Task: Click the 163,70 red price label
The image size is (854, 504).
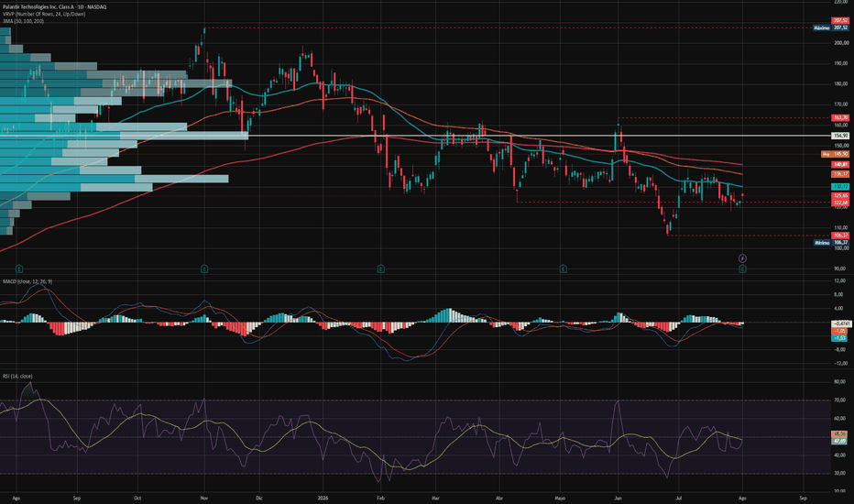Action: [840, 117]
